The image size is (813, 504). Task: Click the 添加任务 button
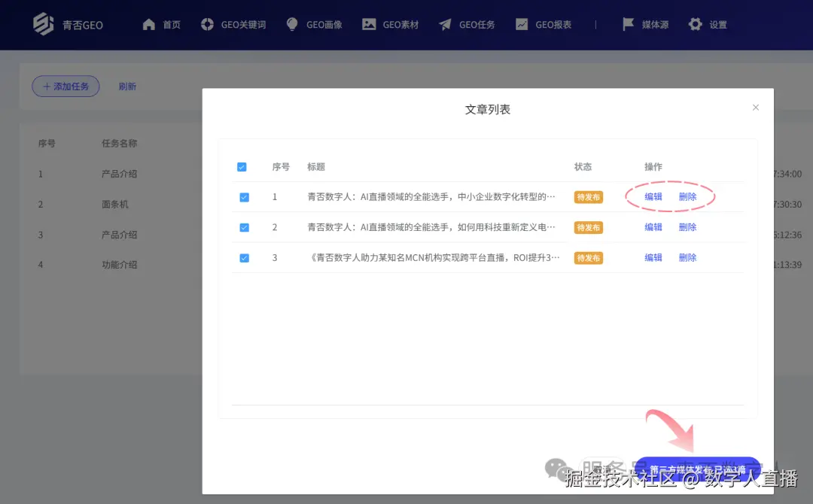tap(65, 87)
